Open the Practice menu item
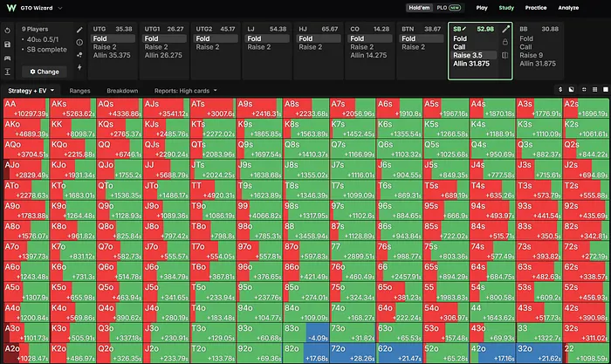This screenshot has height=364, width=611. tap(536, 8)
